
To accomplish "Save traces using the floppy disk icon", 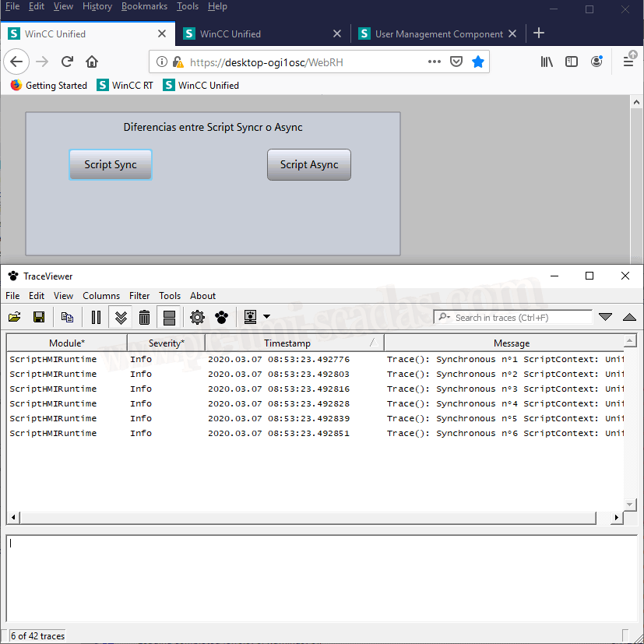I will coord(38,317).
